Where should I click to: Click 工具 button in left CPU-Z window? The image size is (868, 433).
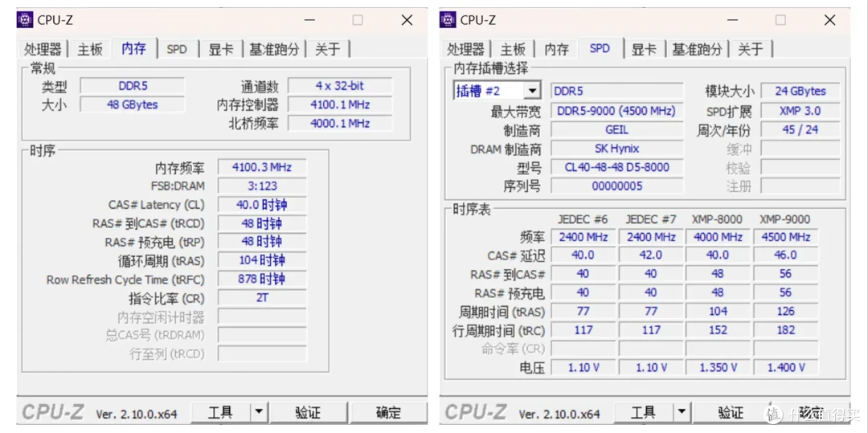coord(220,413)
